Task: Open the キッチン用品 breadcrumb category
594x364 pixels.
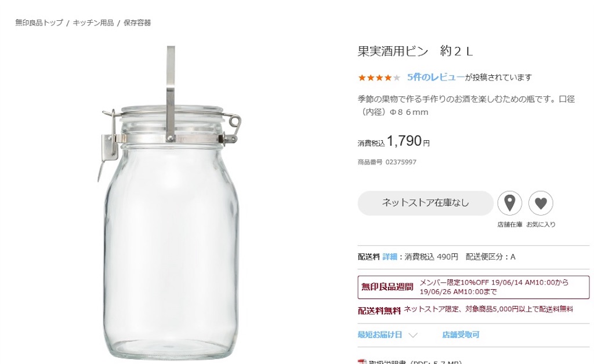Action: click(x=93, y=23)
